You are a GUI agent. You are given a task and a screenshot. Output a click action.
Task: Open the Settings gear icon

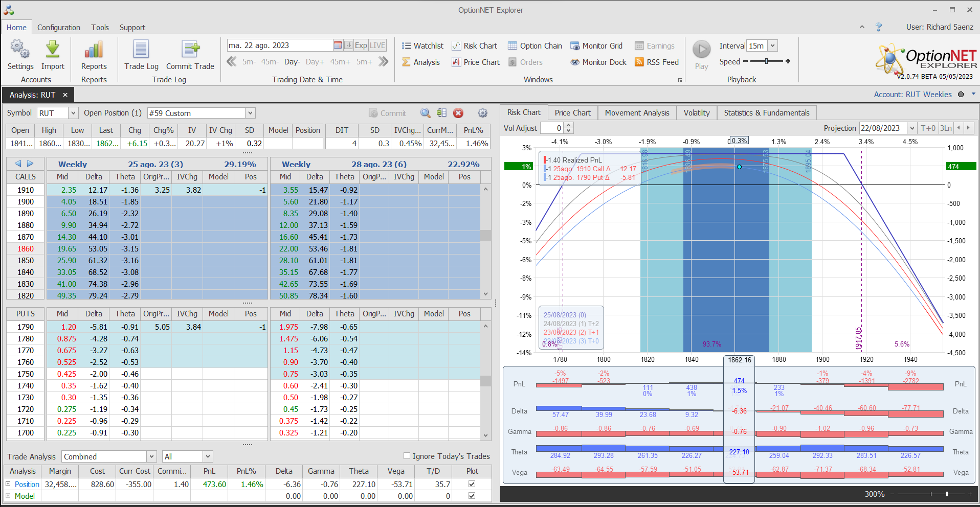coord(20,50)
